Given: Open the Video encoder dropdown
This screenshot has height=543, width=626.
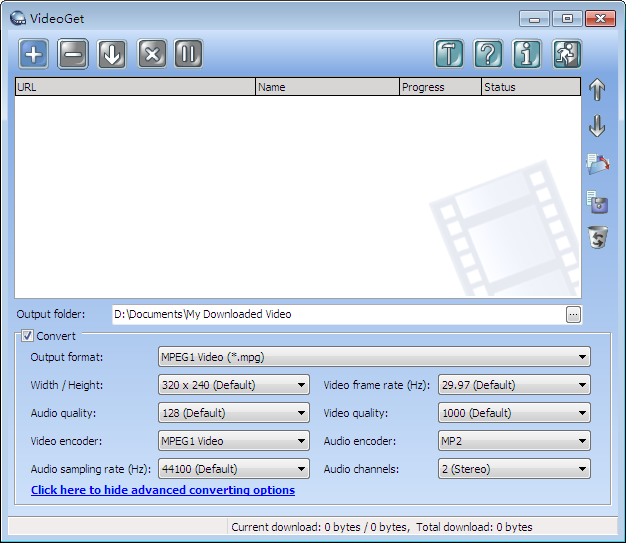Looking at the screenshot, I should [x=234, y=440].
